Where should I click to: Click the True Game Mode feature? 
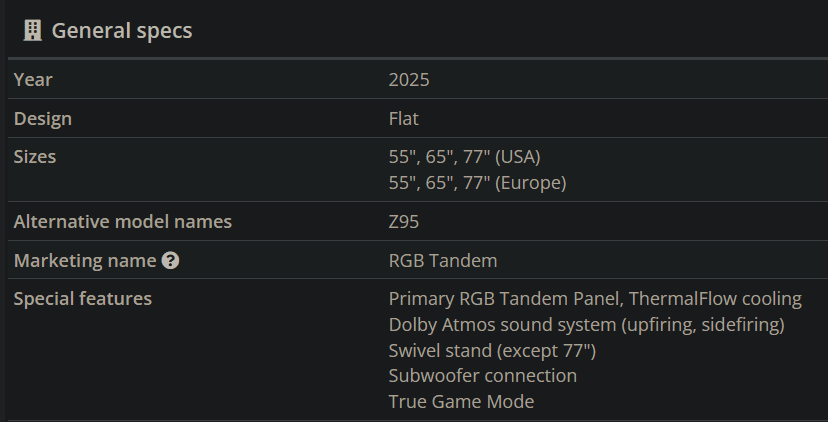461,402
